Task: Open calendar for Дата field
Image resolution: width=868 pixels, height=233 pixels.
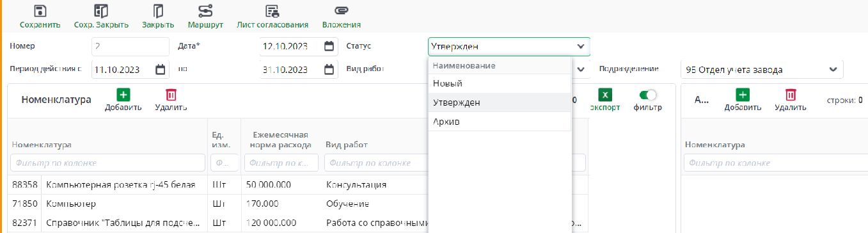Action: click(329, 46)
